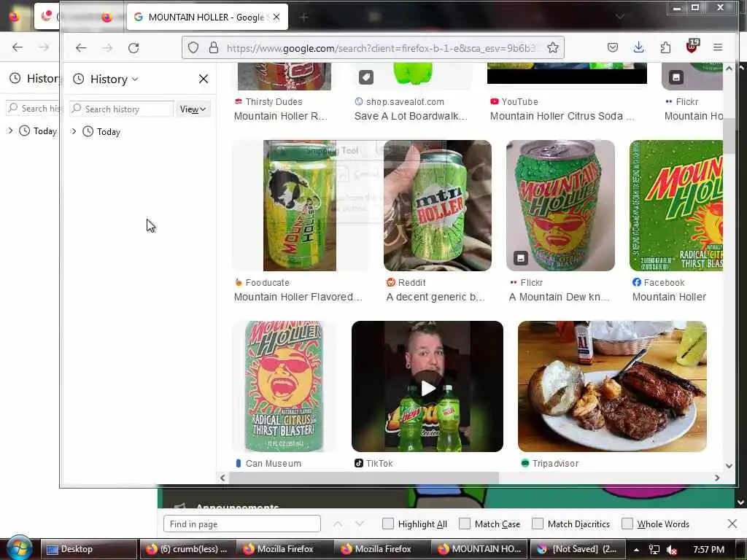Click the vertical scrollbar up arrow

click(729, 69)
